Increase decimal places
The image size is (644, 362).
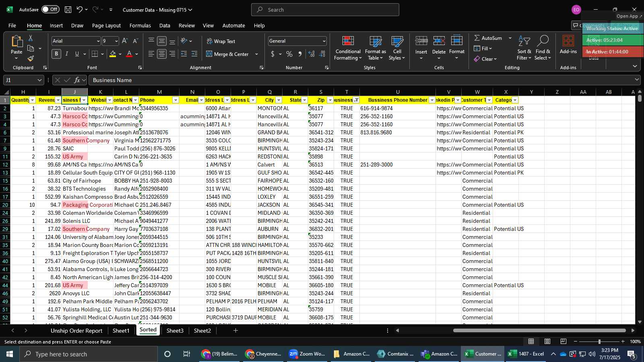pyautogui.click(x=312, y=54)
